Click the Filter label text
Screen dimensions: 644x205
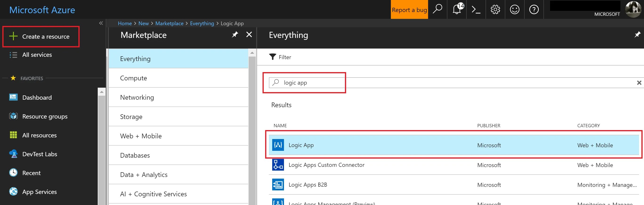point(285,57)
